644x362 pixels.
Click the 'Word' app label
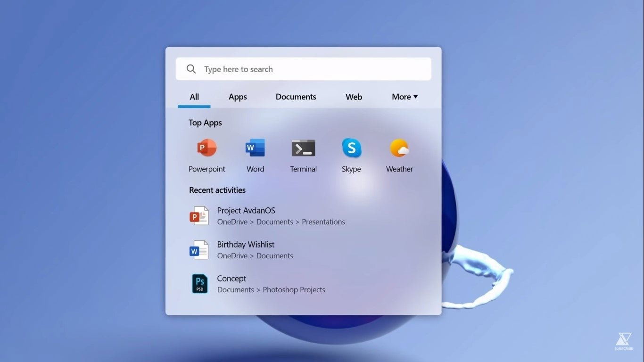pyautogui.click(x=255, y=169)
